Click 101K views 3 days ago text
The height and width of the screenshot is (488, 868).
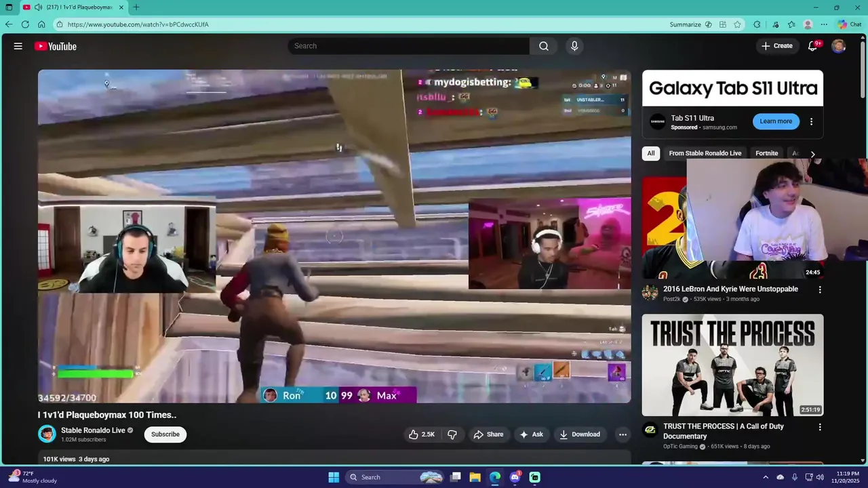pyautogui.click(x=76, y=459)
